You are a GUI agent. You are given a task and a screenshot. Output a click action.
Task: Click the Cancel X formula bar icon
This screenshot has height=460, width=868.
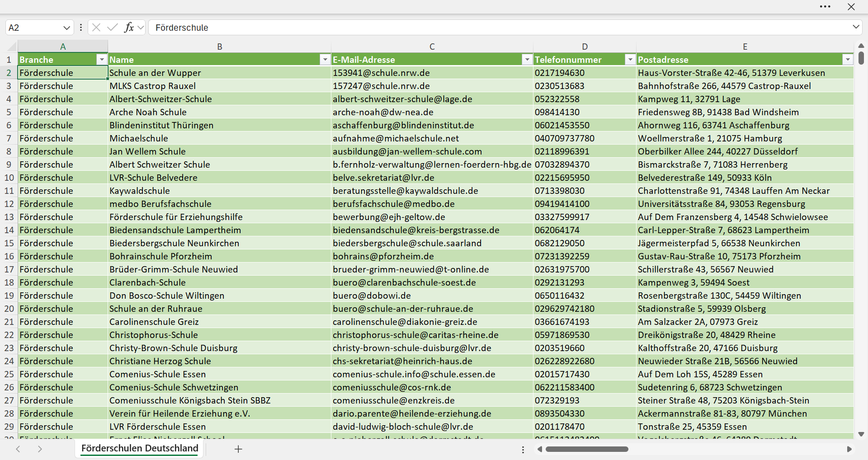(x=96, y=28)
